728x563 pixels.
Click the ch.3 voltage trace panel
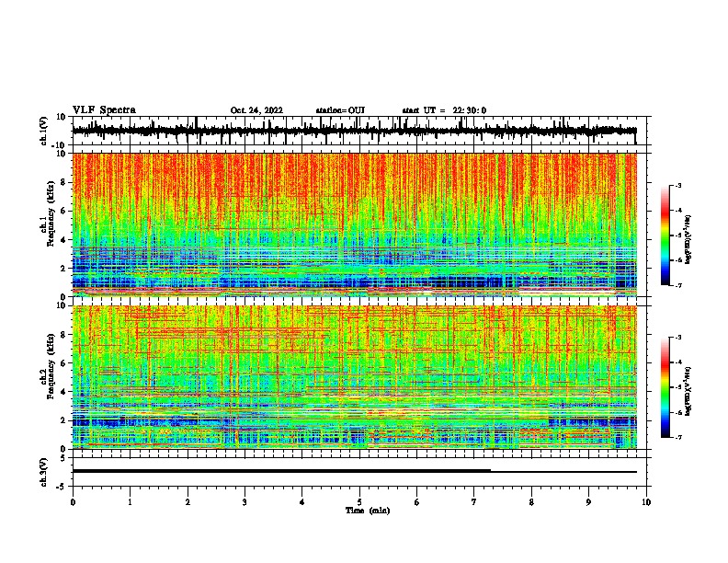(361, 472)
